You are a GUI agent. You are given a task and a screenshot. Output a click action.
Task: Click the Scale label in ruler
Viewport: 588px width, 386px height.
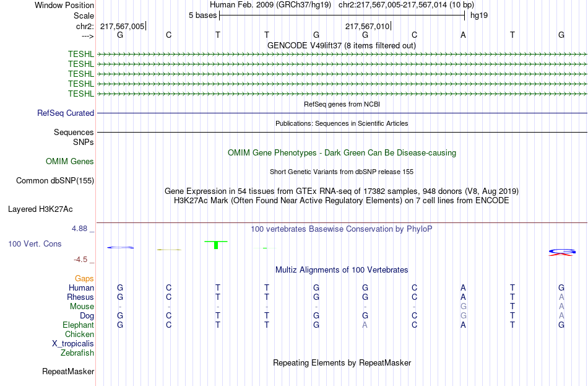[84, 15]
